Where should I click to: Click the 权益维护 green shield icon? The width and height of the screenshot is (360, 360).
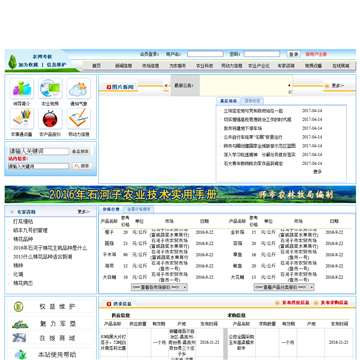(18, 307)
